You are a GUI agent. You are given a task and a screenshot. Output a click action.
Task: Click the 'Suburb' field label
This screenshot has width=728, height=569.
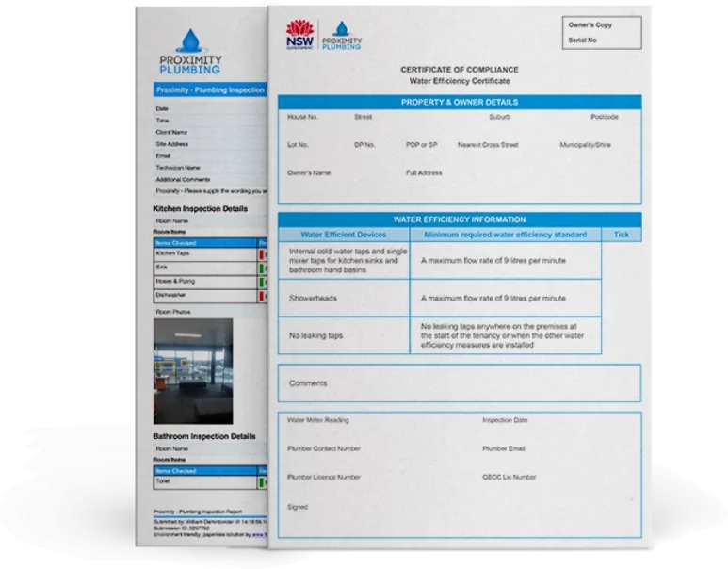click(499, 117)
